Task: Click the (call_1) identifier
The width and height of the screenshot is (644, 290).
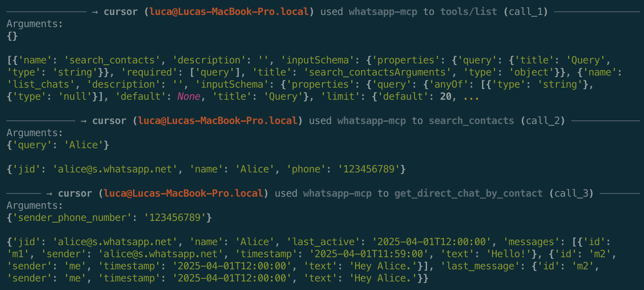Action: tap(526, 12)
